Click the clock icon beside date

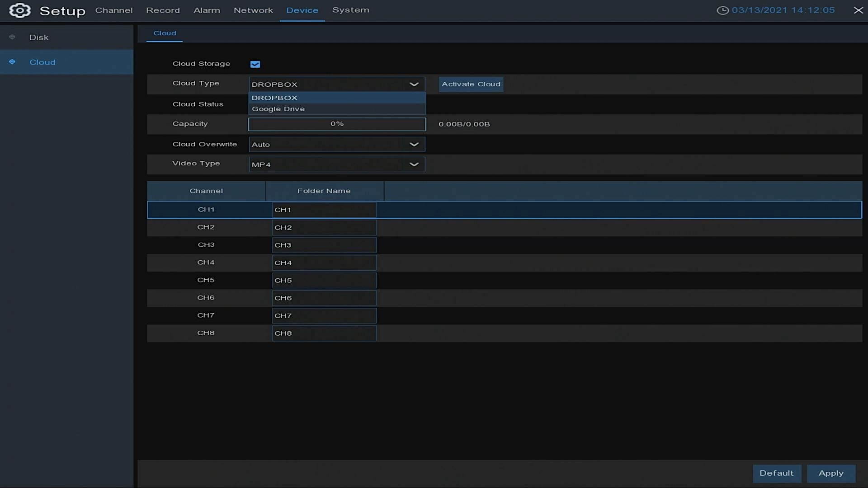(722, 10)
